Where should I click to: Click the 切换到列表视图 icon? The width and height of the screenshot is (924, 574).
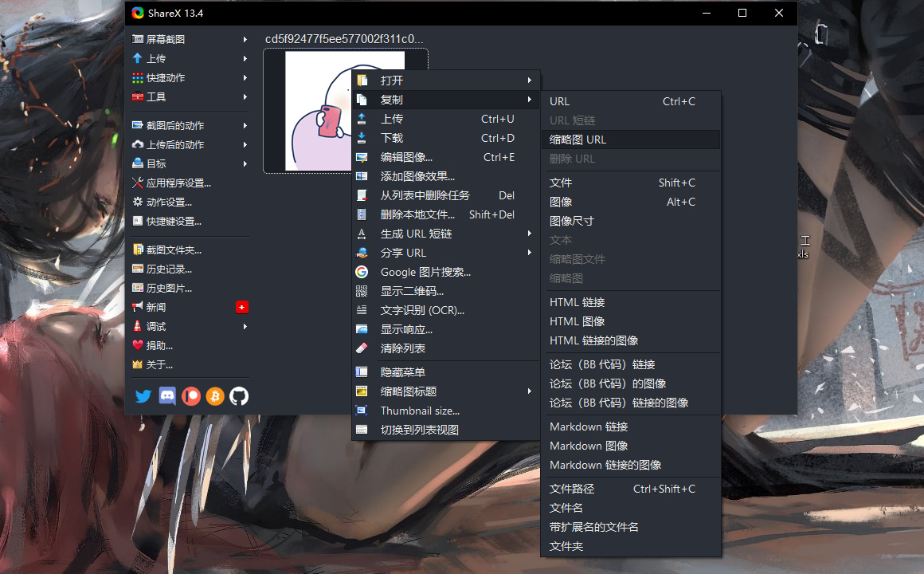tap(362, 430)
